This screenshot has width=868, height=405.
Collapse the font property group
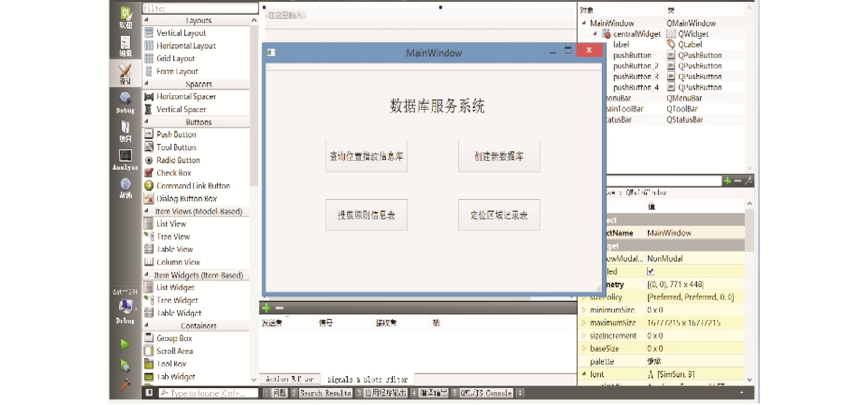(x=584, y=374)
